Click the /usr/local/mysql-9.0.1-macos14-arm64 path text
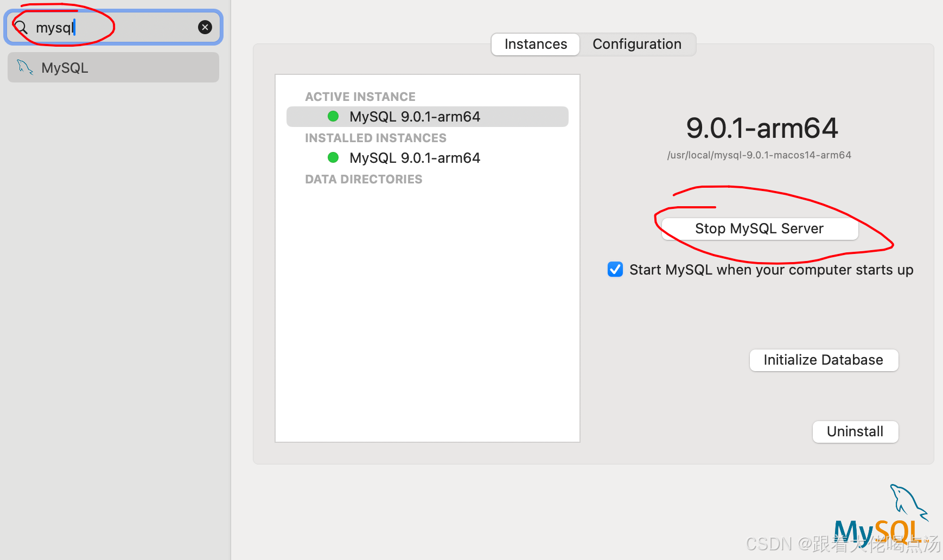This screenshot has height=560, width=943. coord(759,155)
